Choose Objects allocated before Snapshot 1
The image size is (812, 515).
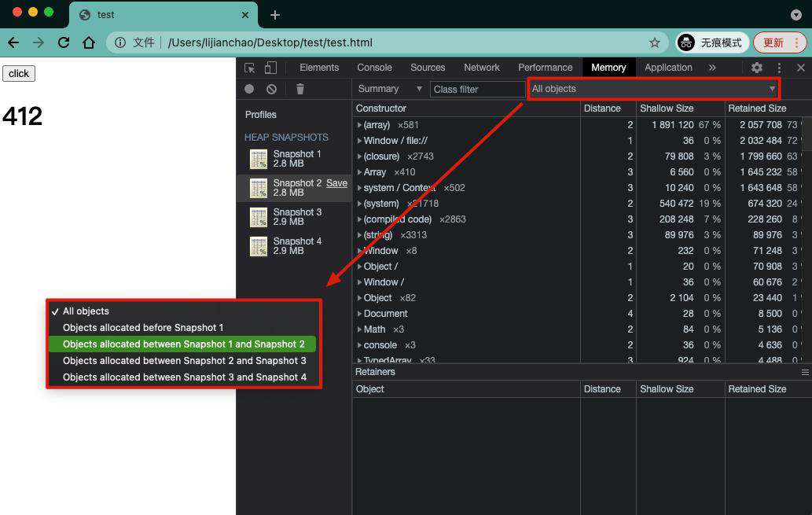183,328
